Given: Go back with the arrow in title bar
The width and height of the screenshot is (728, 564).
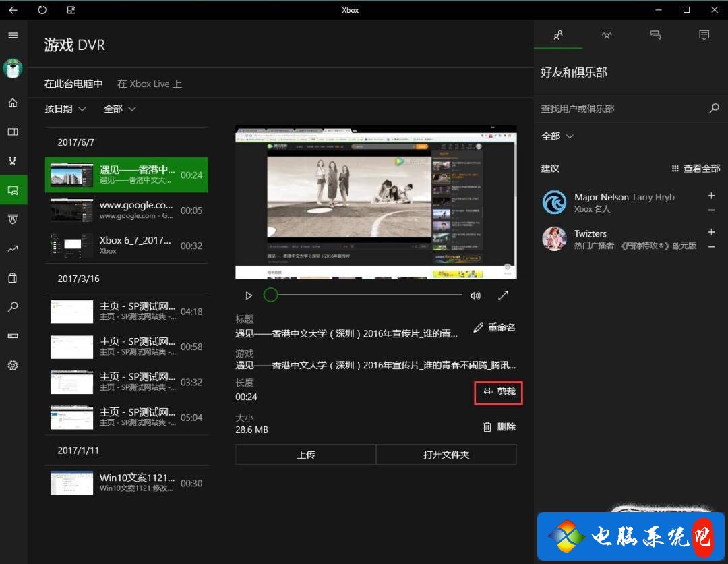Looking at the screenshot, I should tap(13, 9).
